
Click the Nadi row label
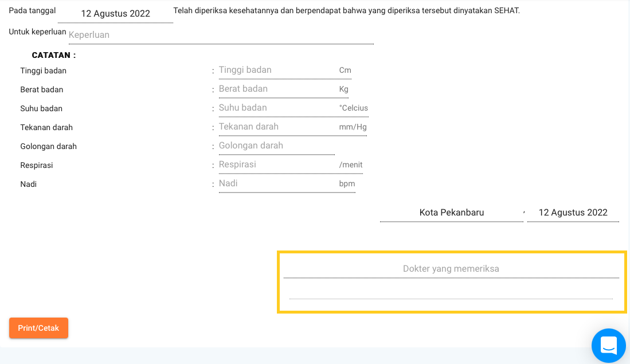pos(29,184)
